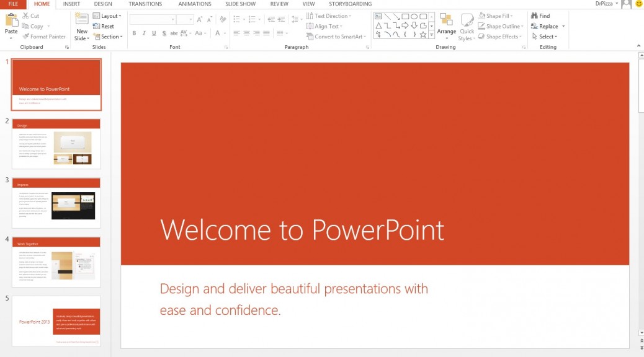Switch to the TRANSITIONS tab
The height and width of the screenshot is (357, 644).
(145, 4)
